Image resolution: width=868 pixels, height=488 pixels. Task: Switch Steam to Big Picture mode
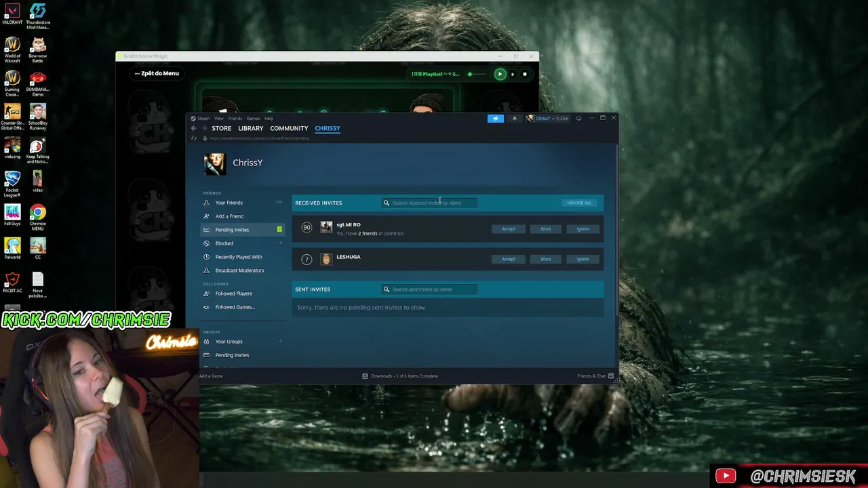coord(578,119)
